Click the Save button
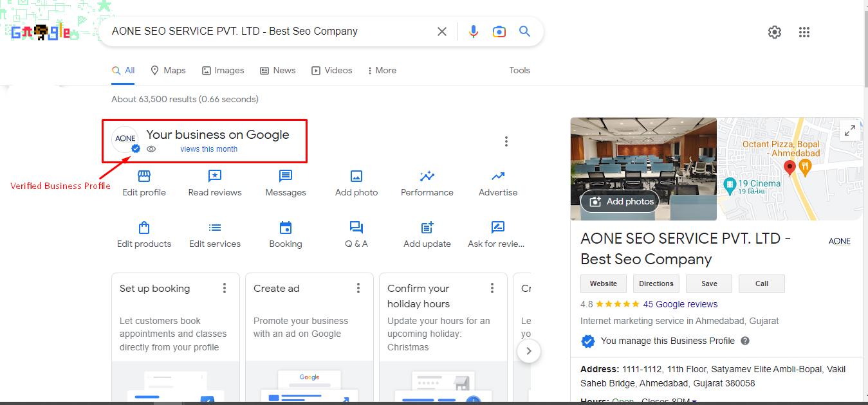 tap(709, 283)
